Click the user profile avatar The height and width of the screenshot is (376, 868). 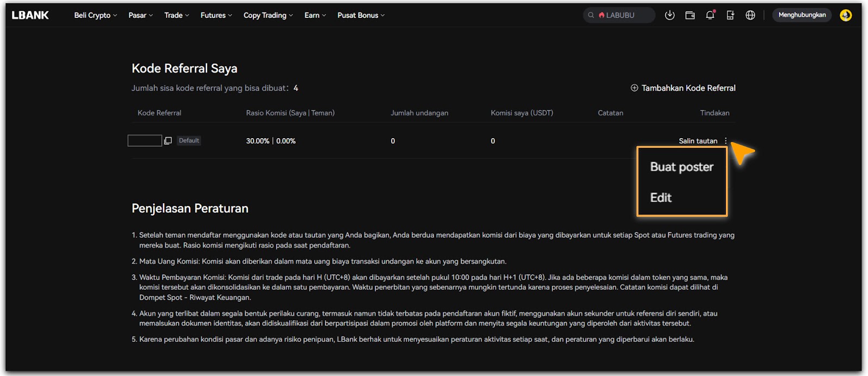(845, 15)
